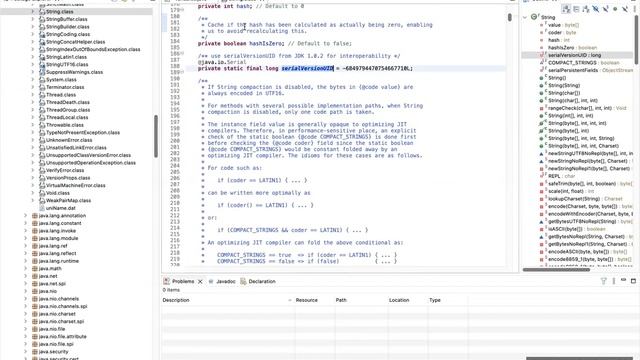The image size is (640, 360).
Task: Minimize the Problems panel
Action: pos(623,280)
